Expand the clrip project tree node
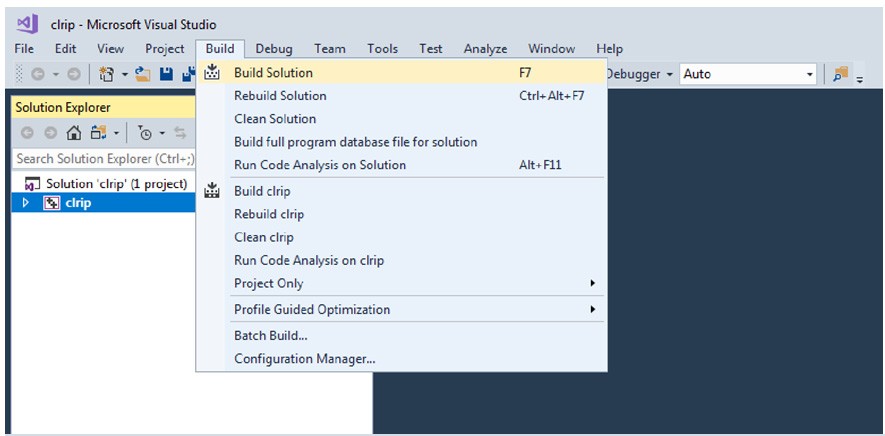Screen dimensions: 885x436 (26, 203)
